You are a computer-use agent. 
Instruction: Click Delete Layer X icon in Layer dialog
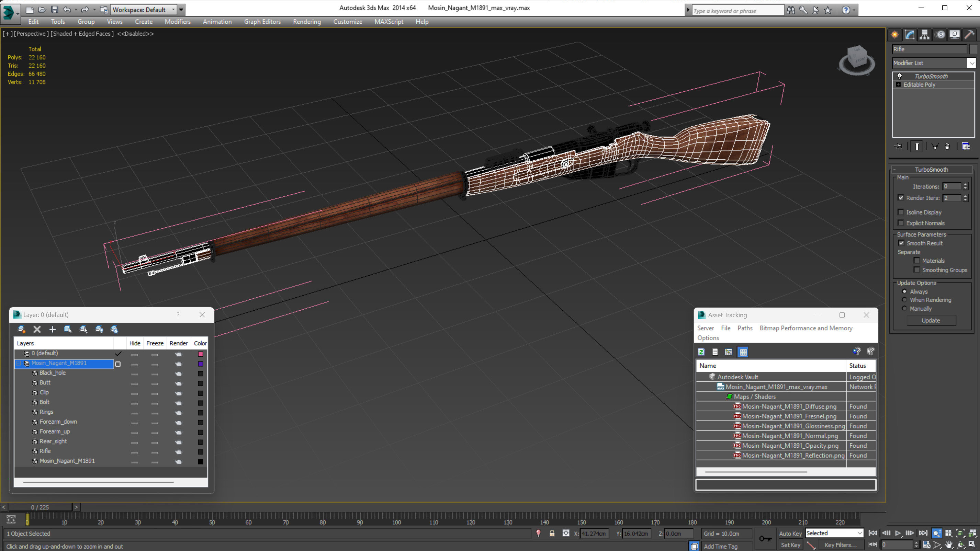click(x=37, y=329)
